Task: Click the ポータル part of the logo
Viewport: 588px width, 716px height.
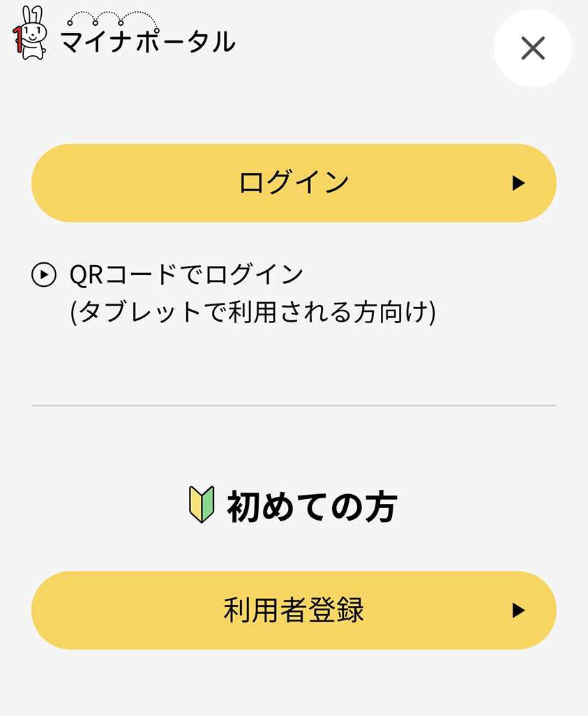Action: 186,42
